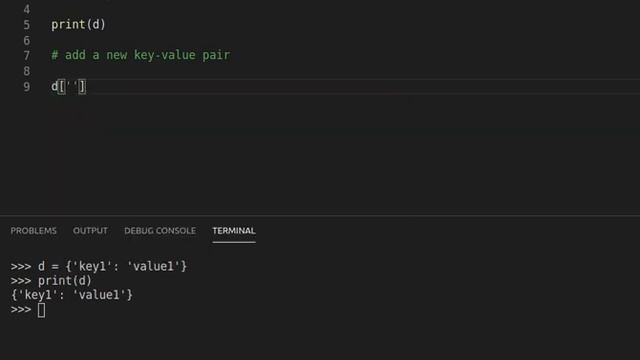Viewport: 640px width, 360px height.
Task: Click the '# add a new key-value pair' comment
Action: (x=140, y=55)
